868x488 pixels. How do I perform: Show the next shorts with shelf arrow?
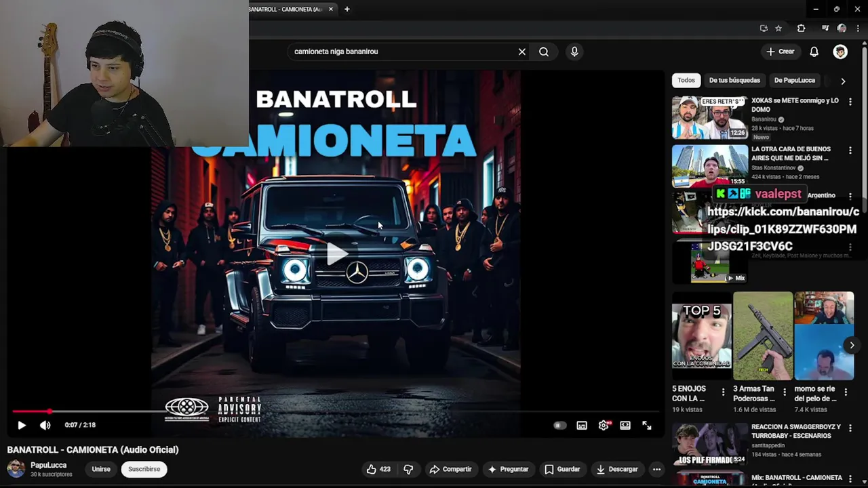(x=852, y=345)
